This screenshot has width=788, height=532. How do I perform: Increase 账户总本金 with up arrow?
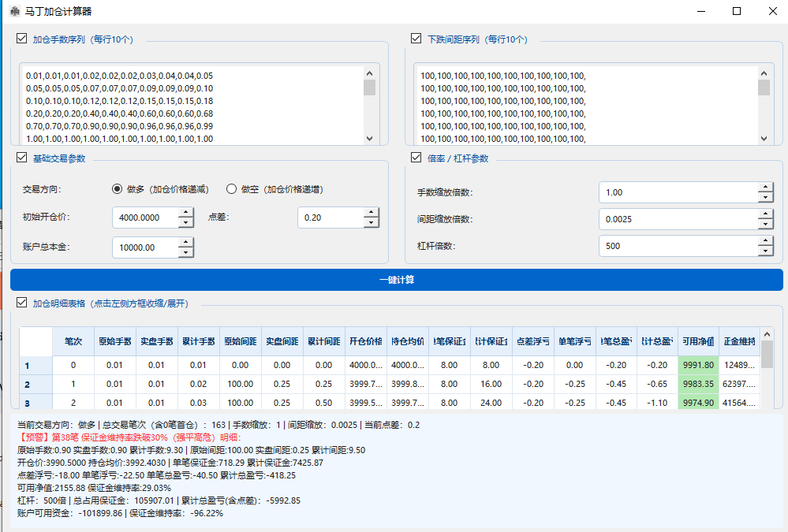pyautogui.click(x=186, y=242)
